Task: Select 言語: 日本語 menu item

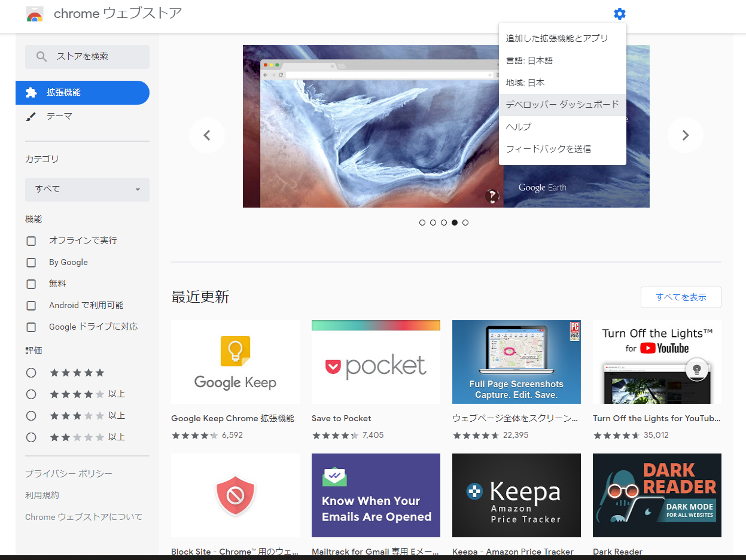Action: click(562, 60)
